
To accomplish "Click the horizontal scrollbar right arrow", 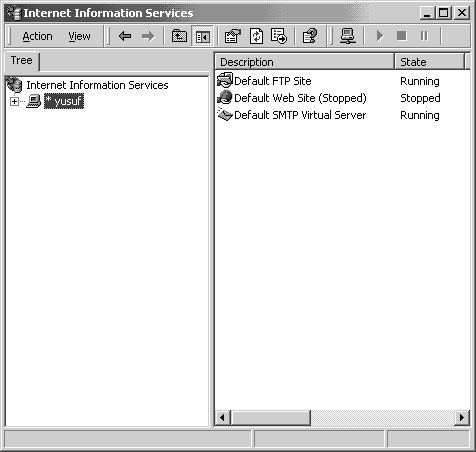I will pos(462,417).
